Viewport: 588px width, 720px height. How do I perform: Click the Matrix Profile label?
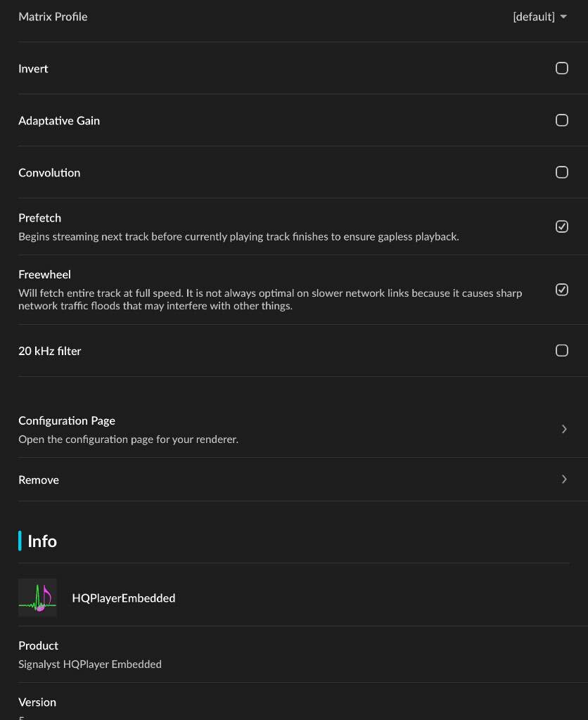click(x=53, y=17)
